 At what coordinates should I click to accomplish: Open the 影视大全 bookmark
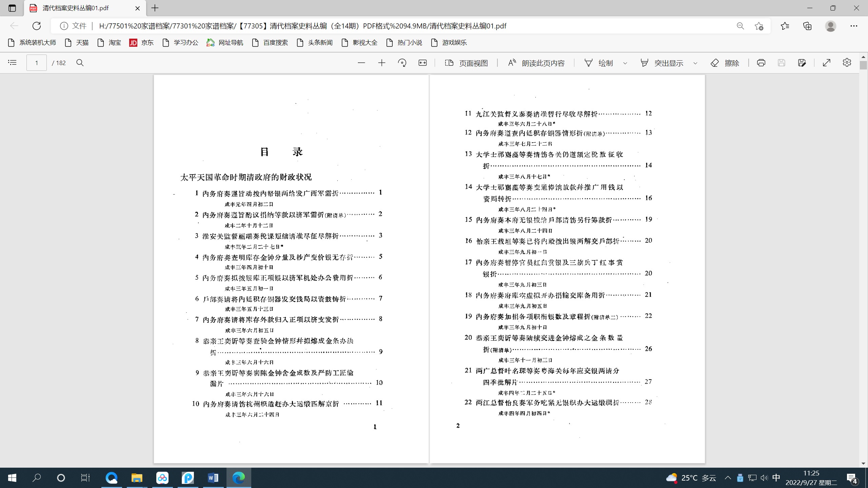coord(359,42)
